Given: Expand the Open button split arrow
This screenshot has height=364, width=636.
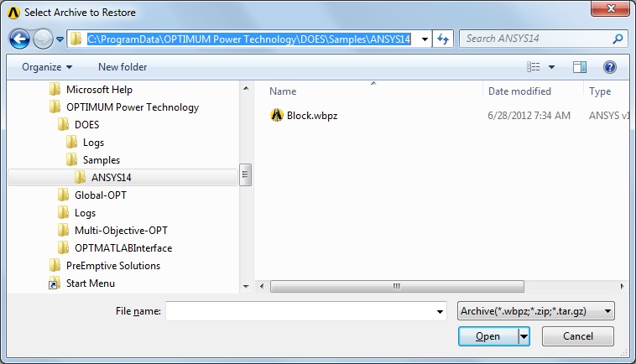Looking at the screenshot, I should (524, 336).
